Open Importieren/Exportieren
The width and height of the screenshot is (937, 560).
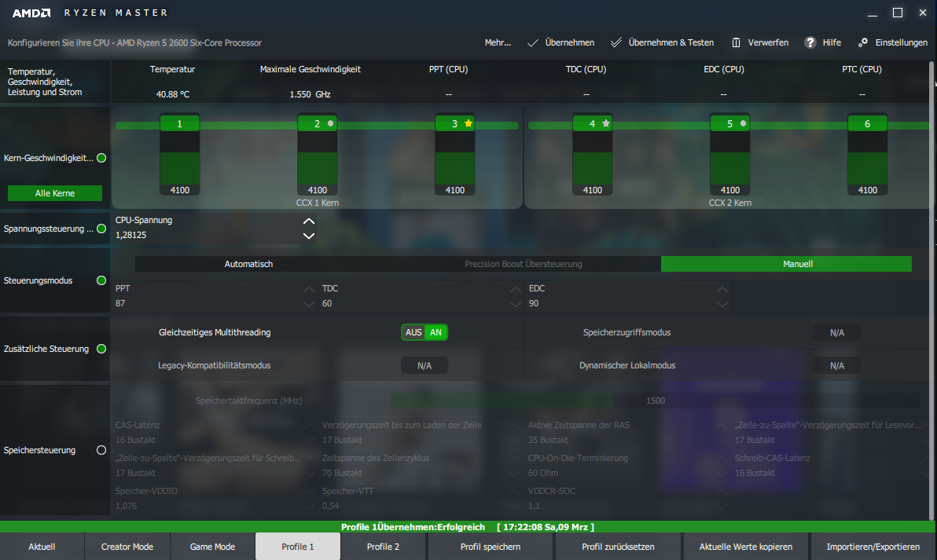pos(873,547)
